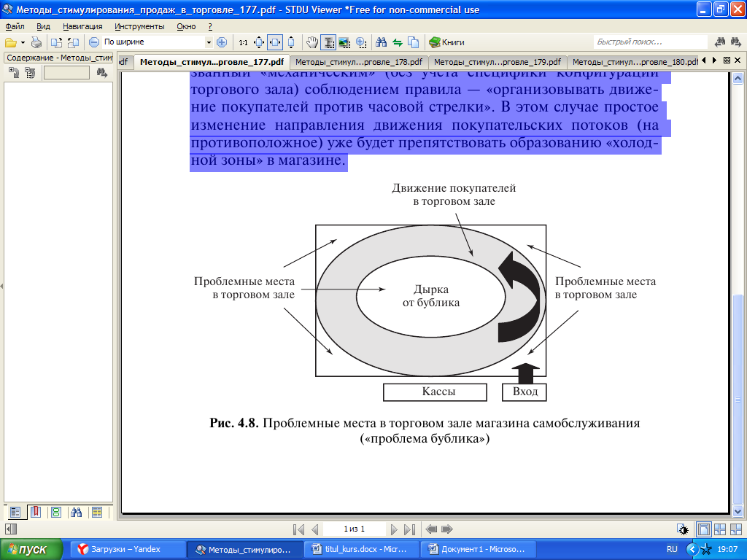The image size is (747, 560).
Task: Set actual size 1:1 zoom
Action: pos(243,42)
